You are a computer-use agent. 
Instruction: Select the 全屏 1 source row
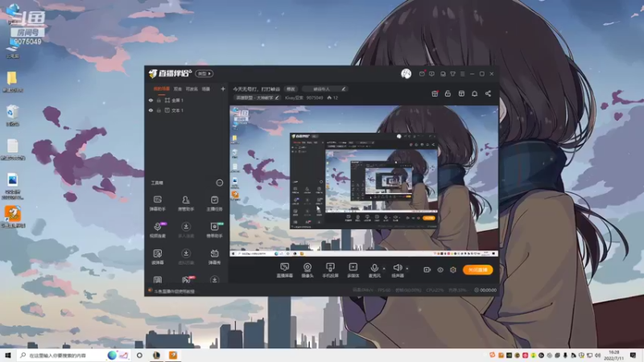click(187, 100)
